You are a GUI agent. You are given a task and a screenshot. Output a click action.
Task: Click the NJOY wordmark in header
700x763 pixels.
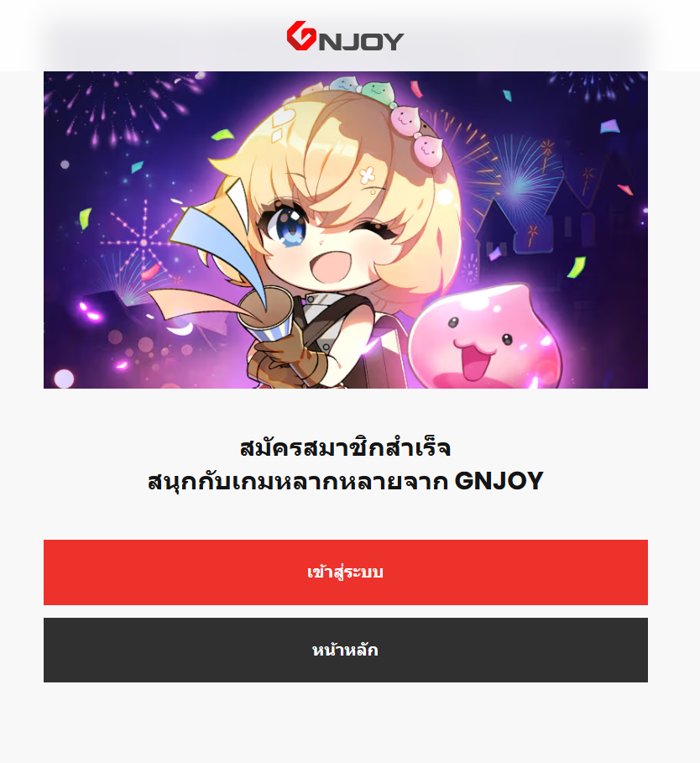(x=362, y=41)
